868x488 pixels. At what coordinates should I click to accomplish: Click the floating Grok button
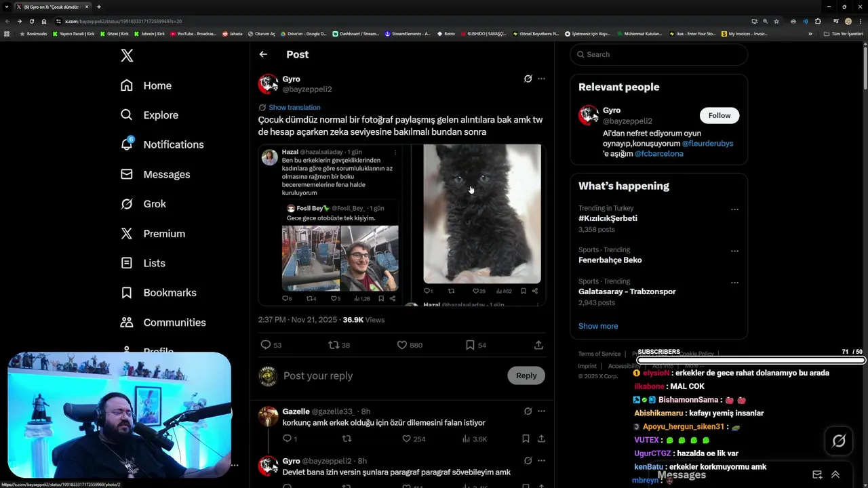coord(839,441)
